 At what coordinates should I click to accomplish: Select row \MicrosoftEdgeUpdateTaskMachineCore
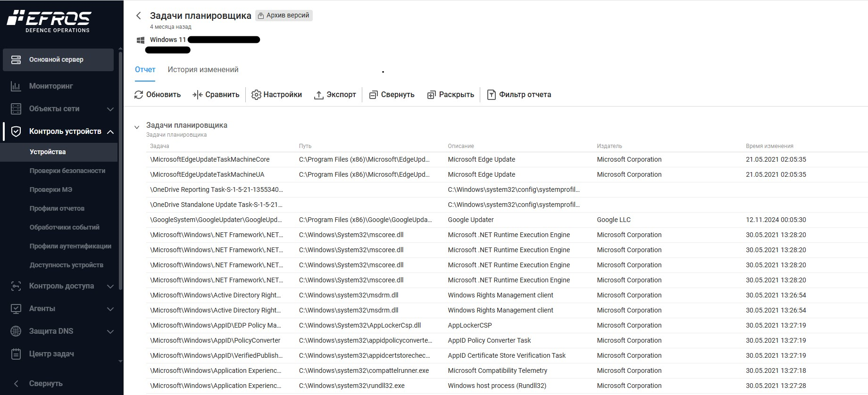point(507,159)
